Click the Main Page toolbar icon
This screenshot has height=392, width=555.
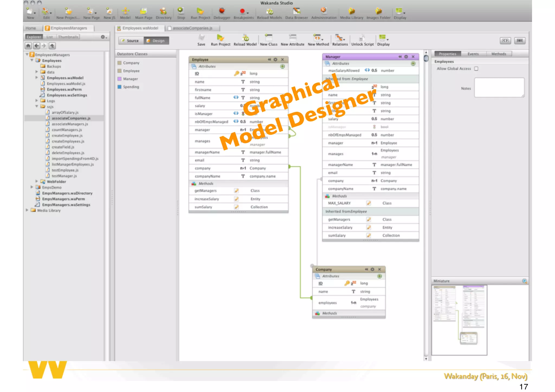[143, 11]
